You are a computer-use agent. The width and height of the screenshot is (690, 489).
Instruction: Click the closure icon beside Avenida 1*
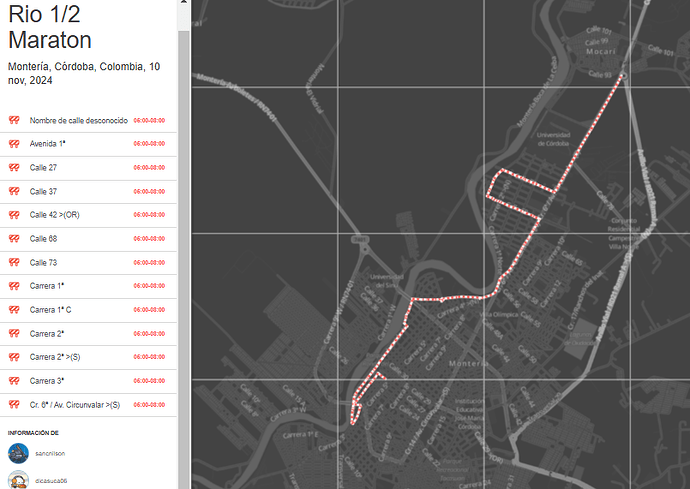15,144
